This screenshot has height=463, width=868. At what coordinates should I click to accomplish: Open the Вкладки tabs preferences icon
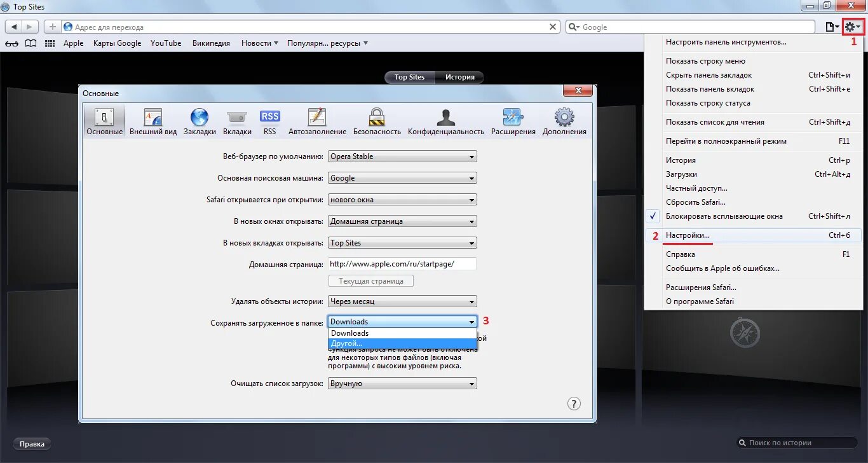[237, 121]
